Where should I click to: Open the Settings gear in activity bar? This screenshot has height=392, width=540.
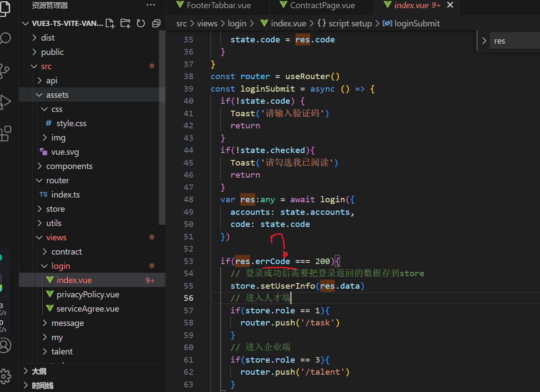tap(5, 376)
